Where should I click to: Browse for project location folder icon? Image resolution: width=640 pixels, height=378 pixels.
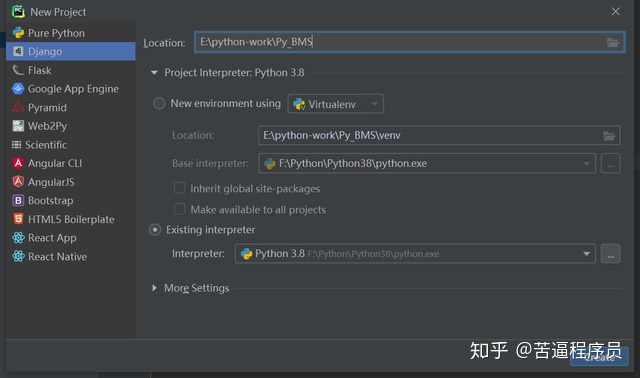[613, 42]
